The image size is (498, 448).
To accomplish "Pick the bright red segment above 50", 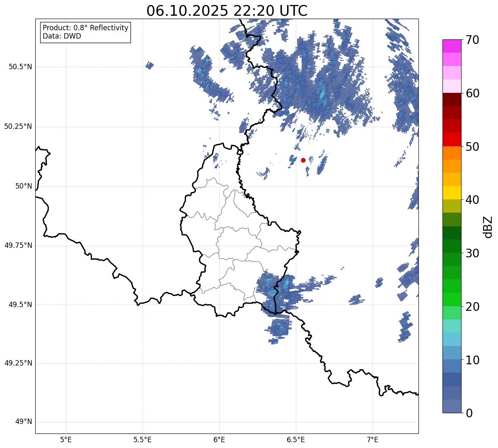I will click(x=452, y=139).
